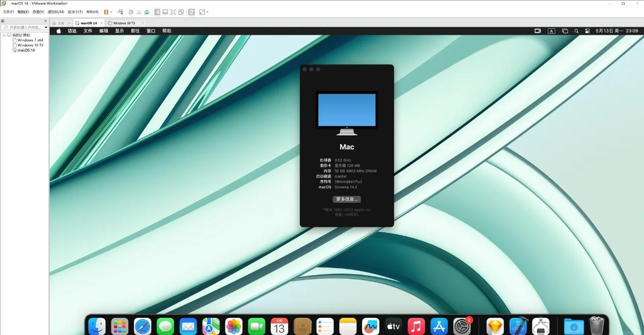Image resolution: width=644 pixels, height=335 pixels.
Task: Open Control Center in macOS menu bar
Action: pyautogui.click(x=587, y=31)
